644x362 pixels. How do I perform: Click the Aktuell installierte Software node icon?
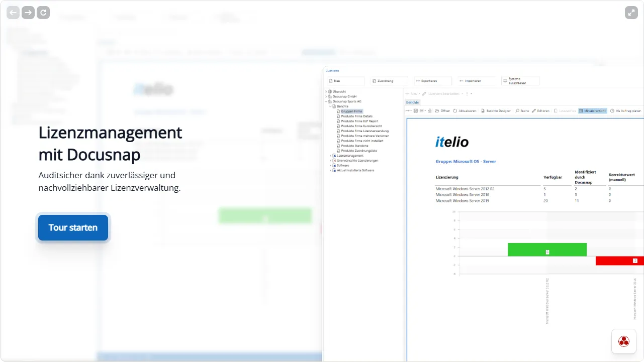334,170
